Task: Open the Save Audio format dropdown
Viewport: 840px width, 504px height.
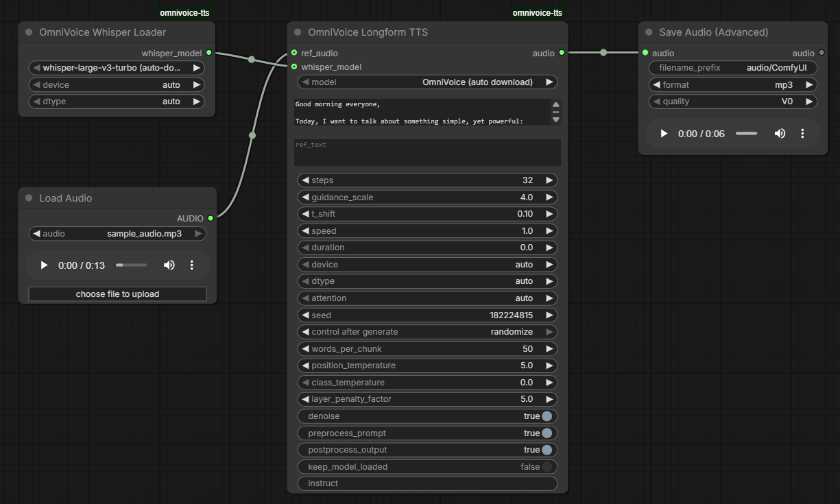Action: coord(732,85)
